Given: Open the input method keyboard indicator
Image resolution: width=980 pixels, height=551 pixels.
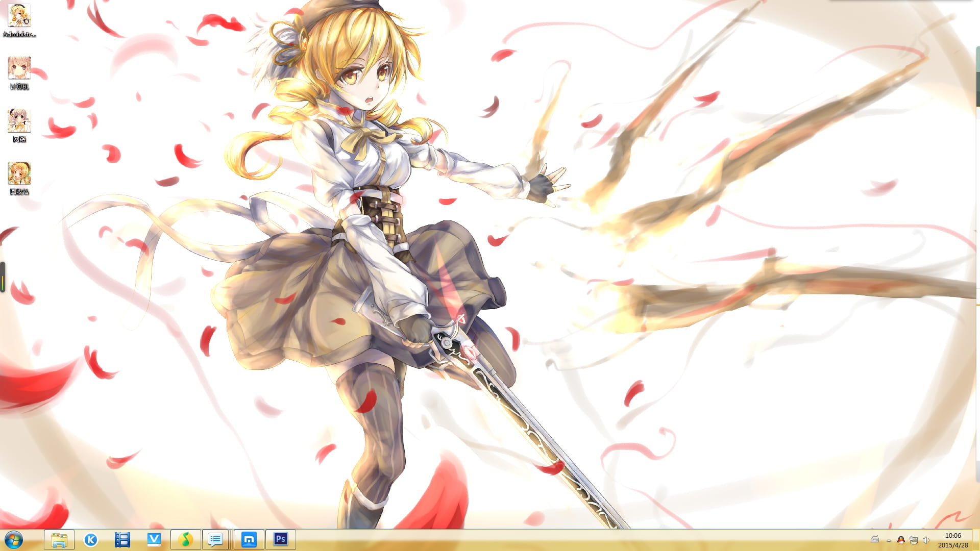Looking at the screenshot, I should click(875, 540).
